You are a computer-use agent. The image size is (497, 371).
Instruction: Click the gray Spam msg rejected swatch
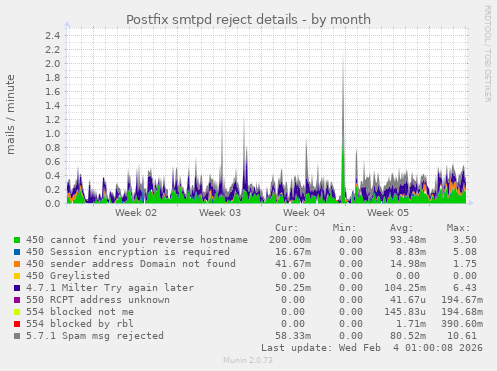17,336
